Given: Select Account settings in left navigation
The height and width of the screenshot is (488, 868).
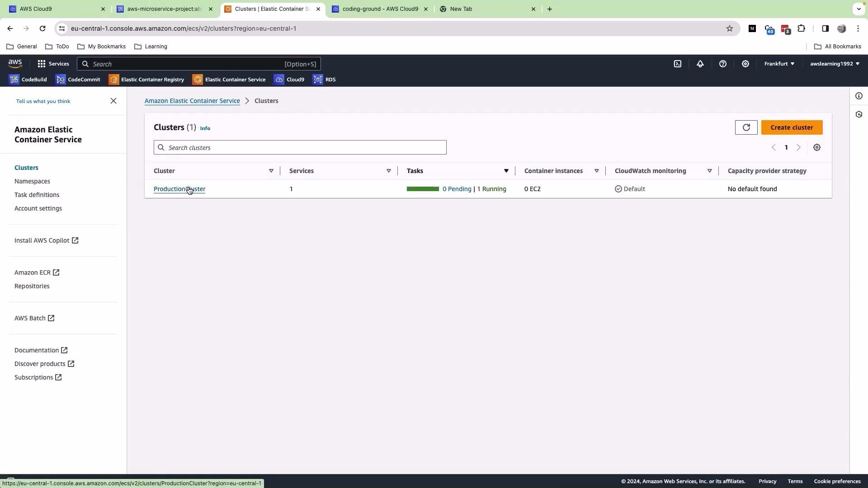Looking at the screenshot, I should pos(38,208).
